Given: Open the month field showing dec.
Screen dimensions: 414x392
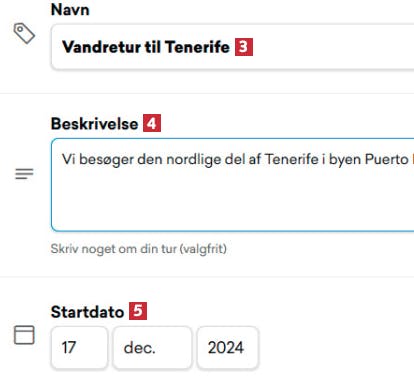Looking at the screenshot, I should [152, 348].
